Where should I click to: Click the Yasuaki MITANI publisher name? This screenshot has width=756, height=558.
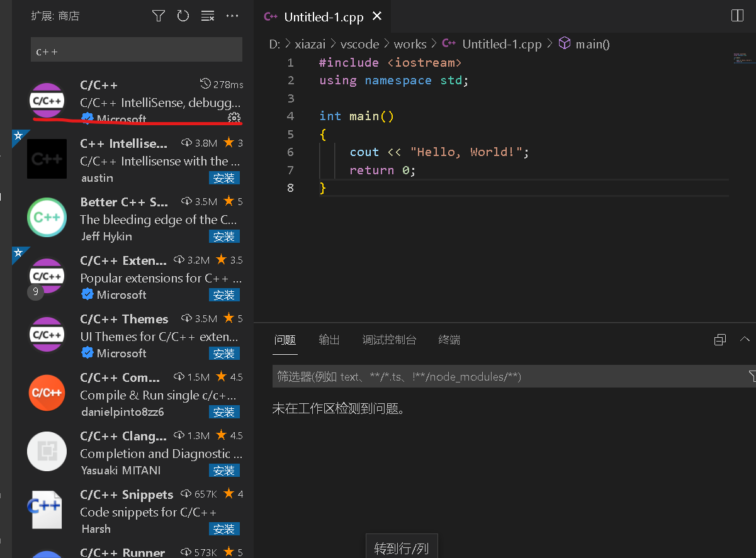tap(121, 471)
